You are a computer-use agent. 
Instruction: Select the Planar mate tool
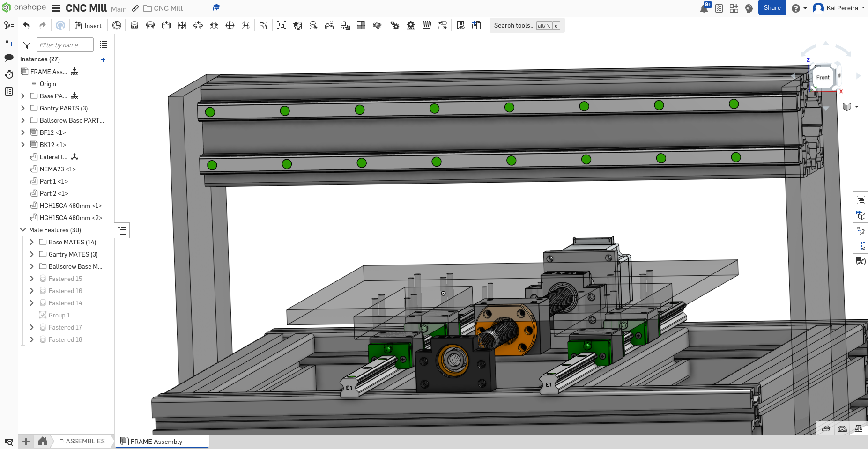point(182,25)
